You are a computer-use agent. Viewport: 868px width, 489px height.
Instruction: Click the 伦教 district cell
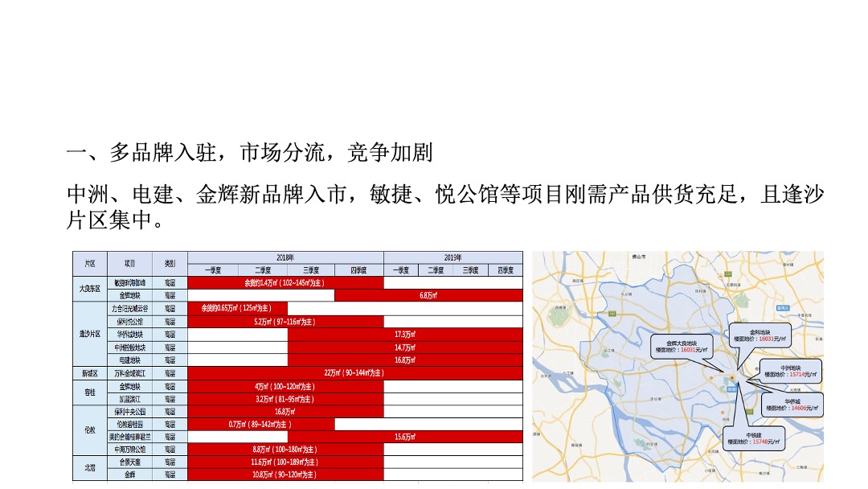click(x=89, y=429)
